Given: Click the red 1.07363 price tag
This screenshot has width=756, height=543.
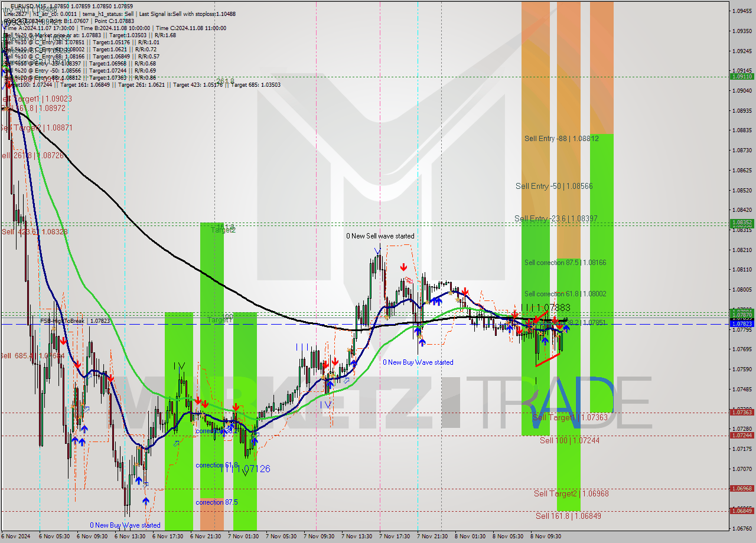Looking at the screenshot, I should [742, 412].
